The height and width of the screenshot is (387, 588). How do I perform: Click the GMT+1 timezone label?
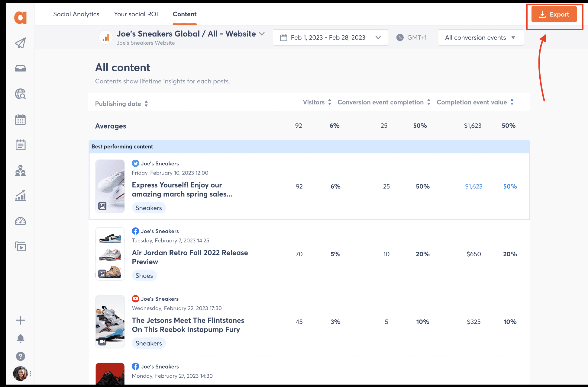tap(417, 37)
